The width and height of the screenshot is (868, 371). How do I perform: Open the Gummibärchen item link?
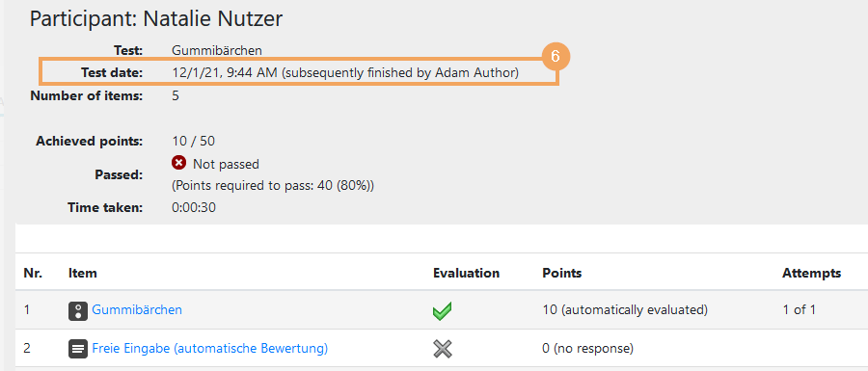click(137, 309)
